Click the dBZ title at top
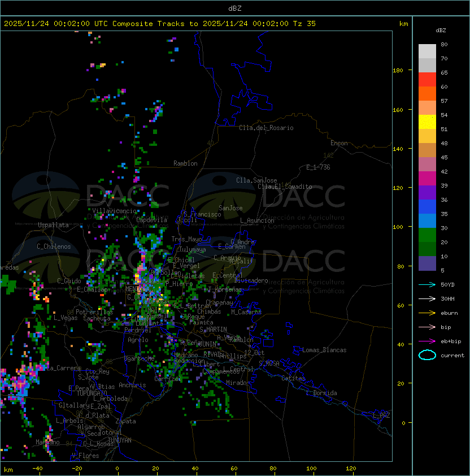470x476 pixels. click(235, 8)
